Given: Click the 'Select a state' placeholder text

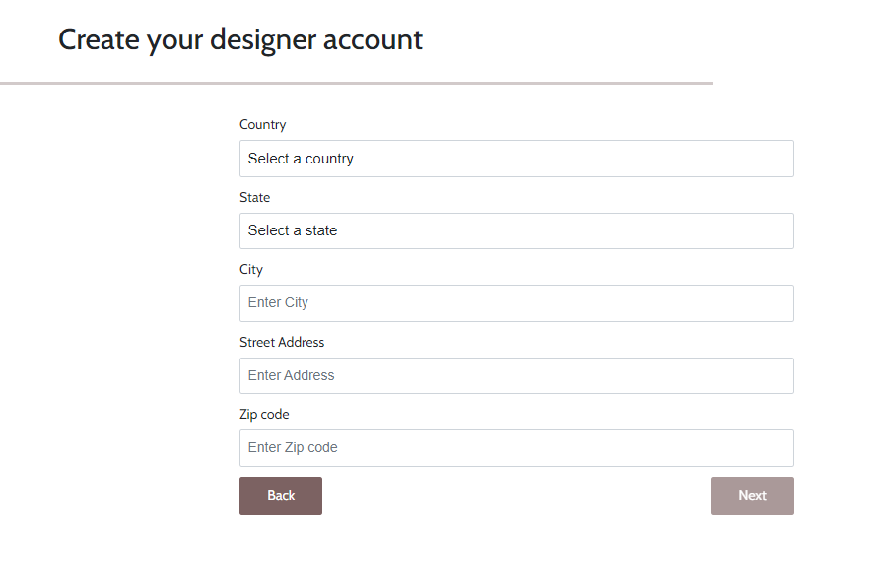Looking at the screenshot, I should (x=293, y=230).
